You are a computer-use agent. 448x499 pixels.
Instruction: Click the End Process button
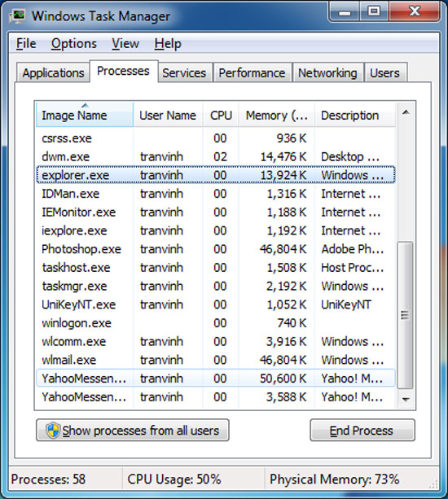pyautogui.click(x=362, y=431)
